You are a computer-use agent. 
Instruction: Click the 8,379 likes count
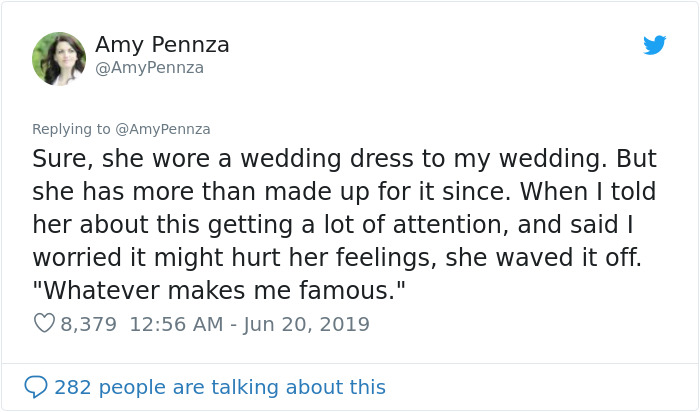pos(89,324)
